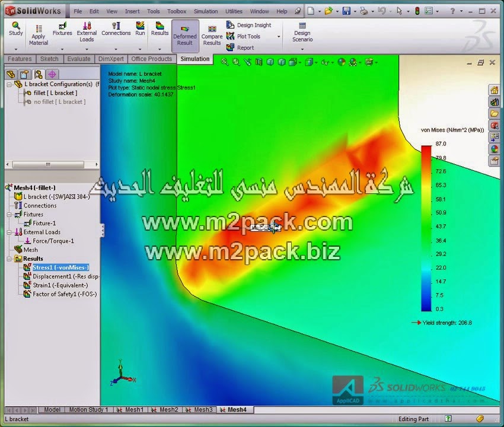Click the von Mises color legend bar

pos(426,228)
